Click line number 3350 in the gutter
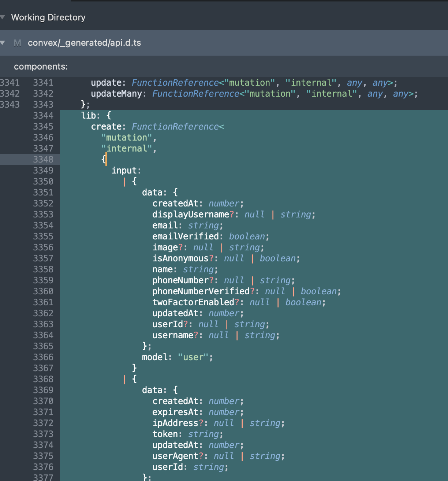448x481 pixels. tap(43, 182)
